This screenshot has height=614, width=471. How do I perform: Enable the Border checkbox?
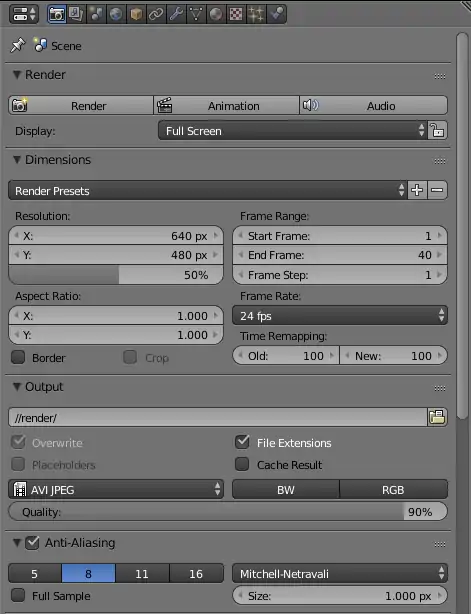click(18, 357)
